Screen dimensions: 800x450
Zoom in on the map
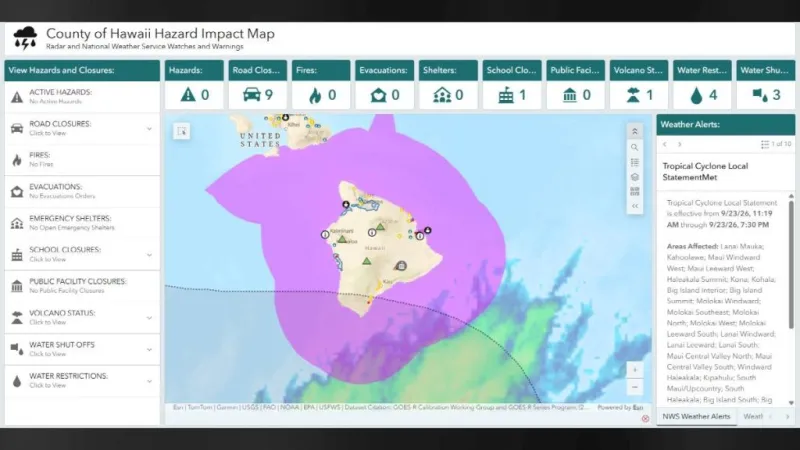click(635, 370)
